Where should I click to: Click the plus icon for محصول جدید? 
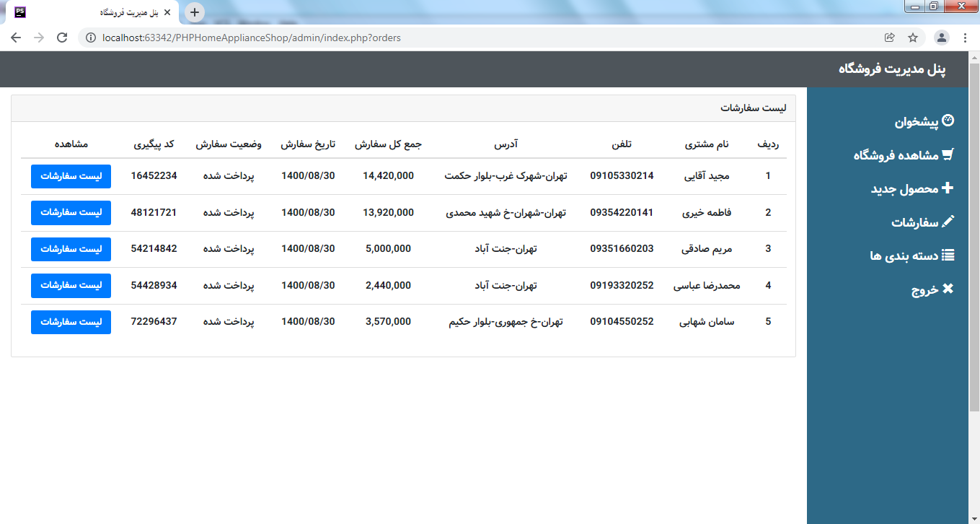(x=948, y=188)
